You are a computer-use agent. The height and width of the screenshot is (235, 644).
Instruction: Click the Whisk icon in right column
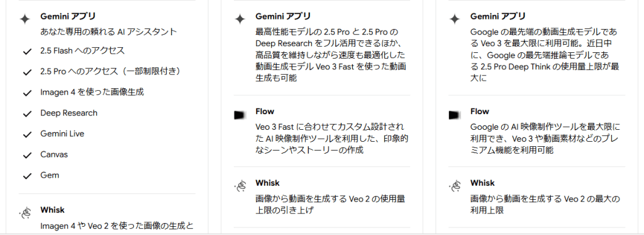tap(455, 186)
